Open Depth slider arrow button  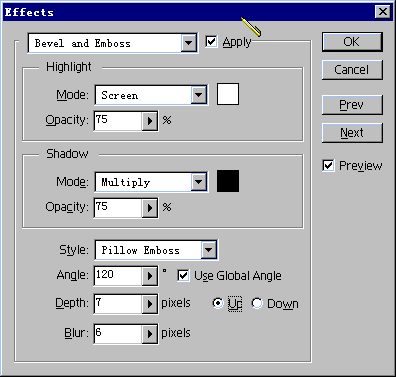[x=150, y=304]
